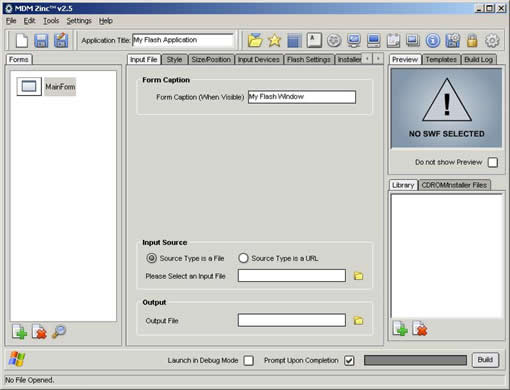Click the small monitor icon before info icon
510x390 pixels.
coord(413,41)
